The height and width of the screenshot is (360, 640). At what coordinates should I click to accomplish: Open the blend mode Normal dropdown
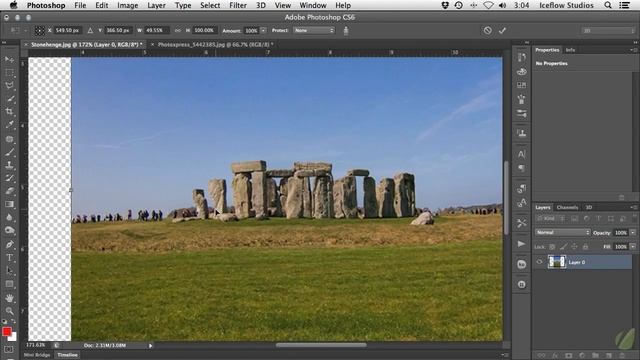point(563,232)
